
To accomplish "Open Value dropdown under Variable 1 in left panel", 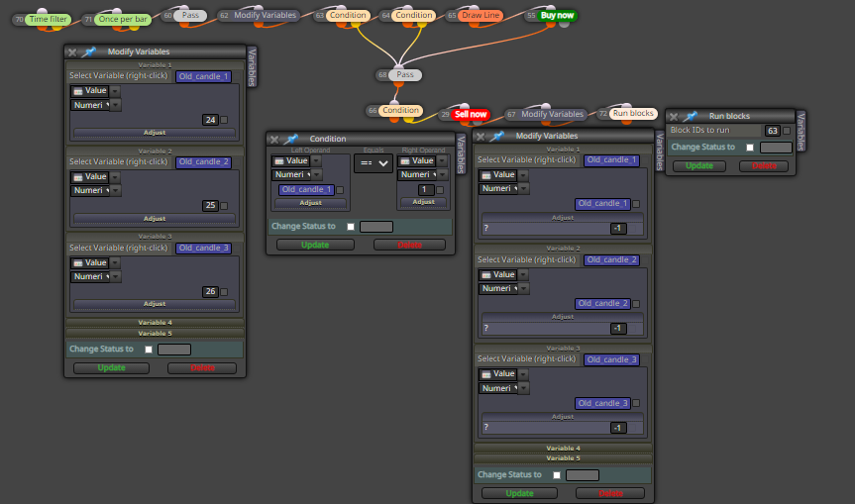I will [95, 91].
